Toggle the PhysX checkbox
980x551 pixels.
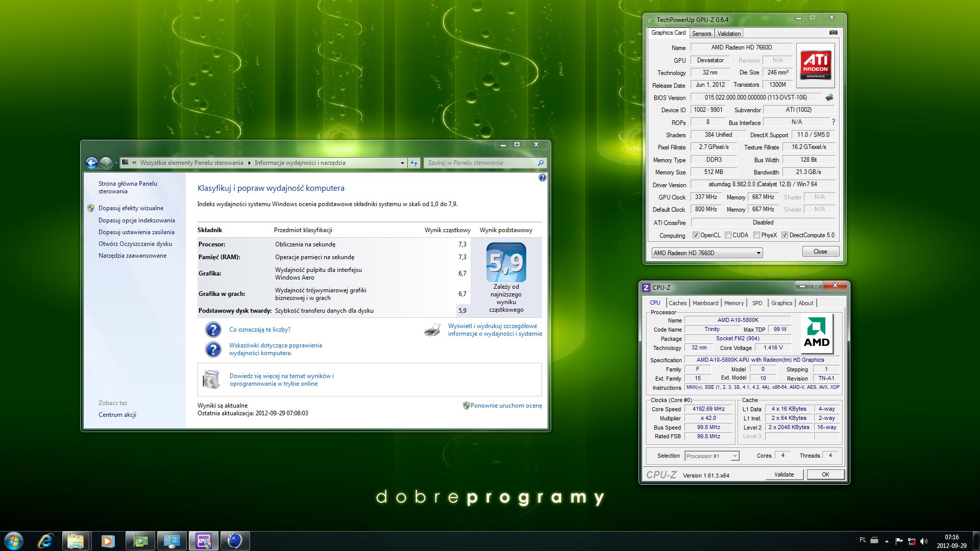point(757,235)
